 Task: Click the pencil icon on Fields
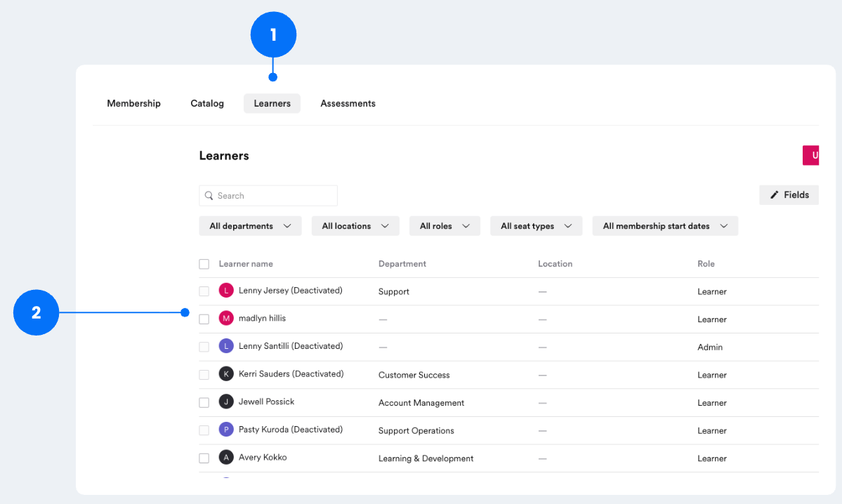pyautogui.click(x=775, y=195)
